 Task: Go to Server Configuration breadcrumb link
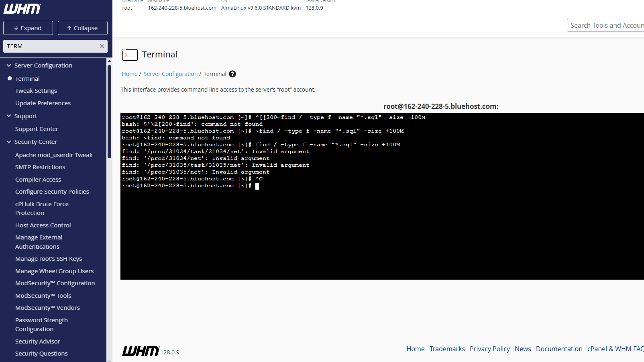tap(171, 74)
